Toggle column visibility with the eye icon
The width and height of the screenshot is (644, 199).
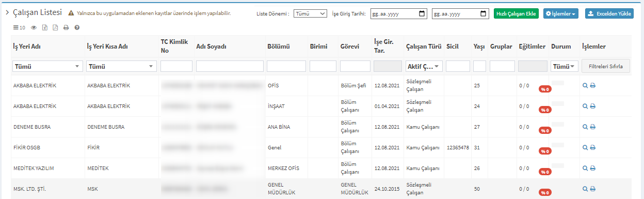(34, 27)
